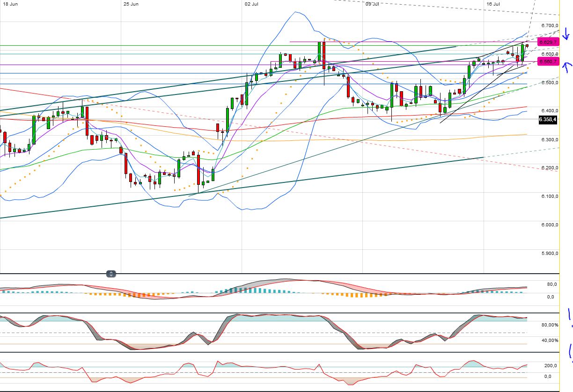Select the pink 6.560,7 price level tag
The height and width of the screenshot is (392, 573).
548,62
